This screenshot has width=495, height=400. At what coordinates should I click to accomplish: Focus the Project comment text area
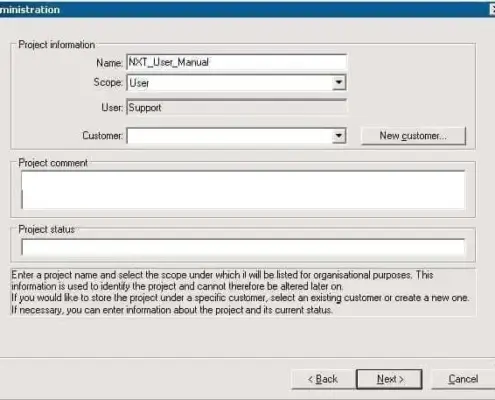[243, 190]
